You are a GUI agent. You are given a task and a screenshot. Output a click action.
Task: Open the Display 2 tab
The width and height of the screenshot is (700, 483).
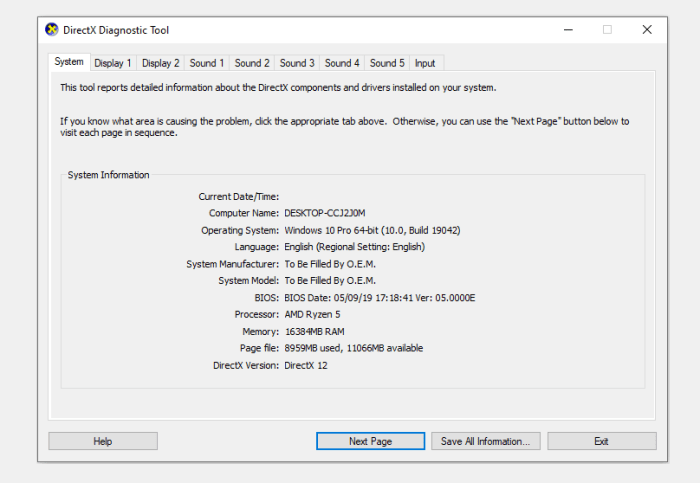[160, 63]
